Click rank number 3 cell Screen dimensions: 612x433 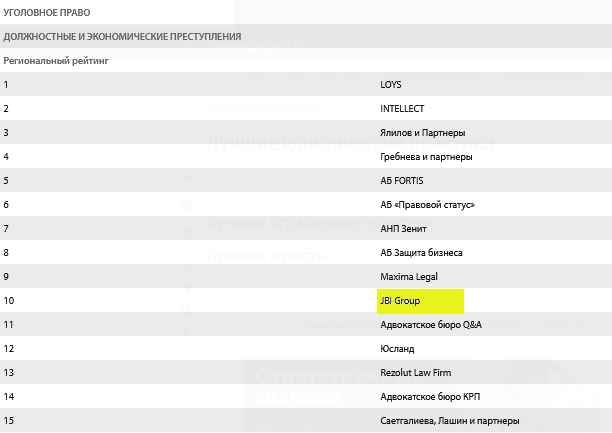[6, 133]
